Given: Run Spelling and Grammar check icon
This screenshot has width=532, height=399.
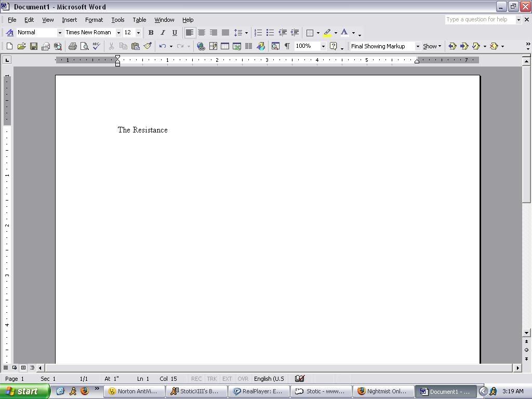Looking at the screenshot, I should [x=97, y=46].
